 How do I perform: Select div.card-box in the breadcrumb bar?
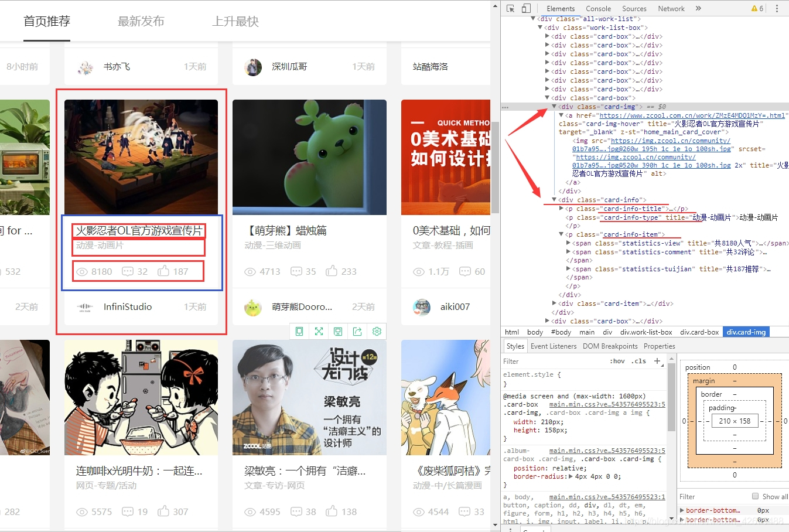click(699, 332)
